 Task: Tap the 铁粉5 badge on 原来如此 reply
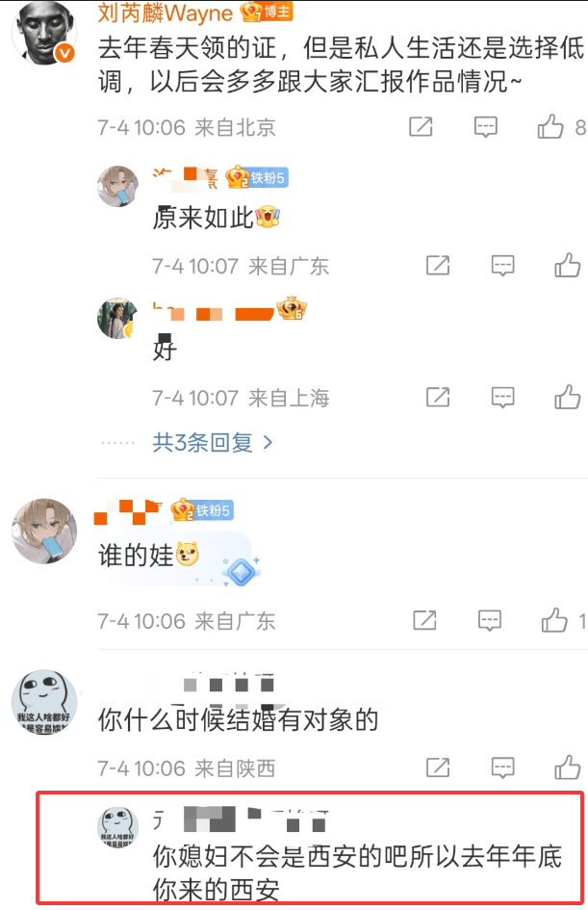[x=257, y=177]
